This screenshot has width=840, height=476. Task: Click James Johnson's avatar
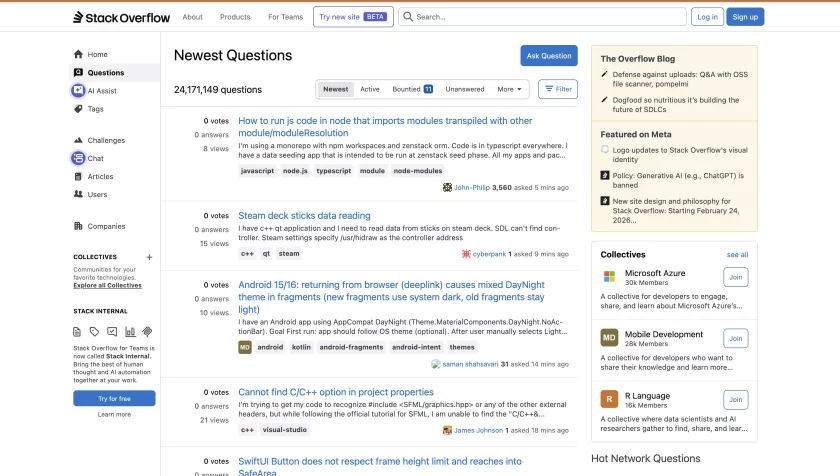pyautogui.click(x=447, y=430)
